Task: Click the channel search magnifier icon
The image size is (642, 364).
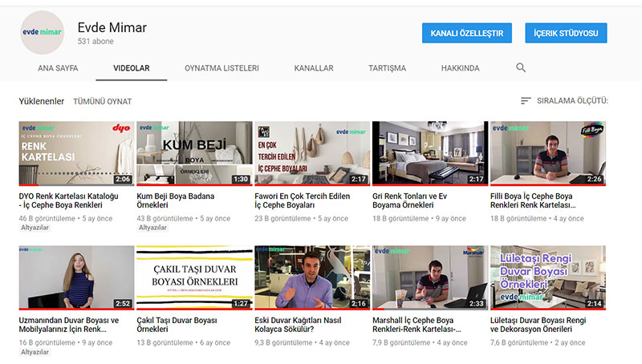Action: coord(521,68)
